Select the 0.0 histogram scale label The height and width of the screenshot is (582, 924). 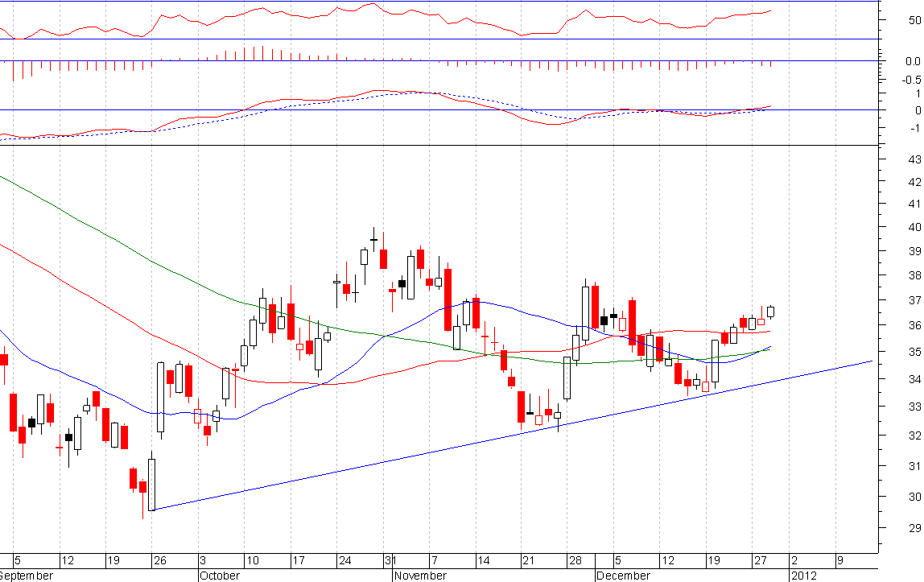[x=913, y=61]
